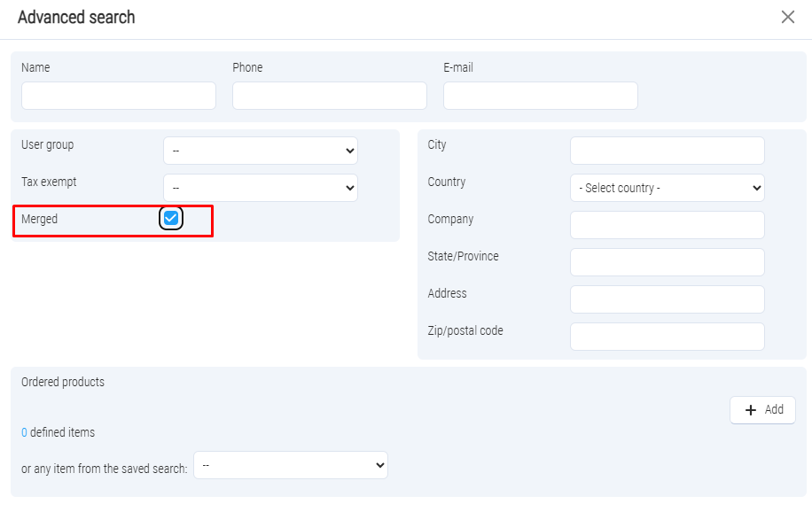Open the Select country dropdown
The height and width of the screenshot is (512, 812).
667,188
